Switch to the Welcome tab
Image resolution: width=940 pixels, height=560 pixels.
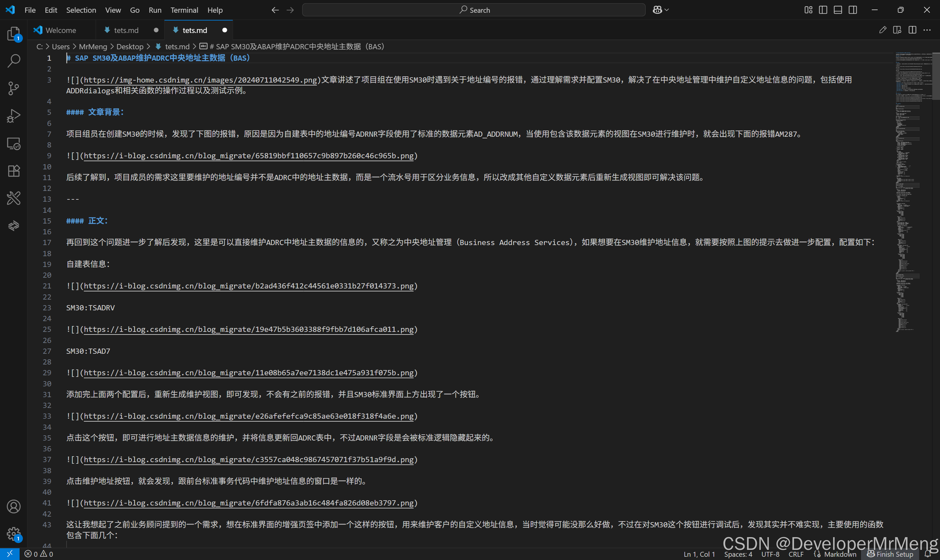(x=60, y=30)
